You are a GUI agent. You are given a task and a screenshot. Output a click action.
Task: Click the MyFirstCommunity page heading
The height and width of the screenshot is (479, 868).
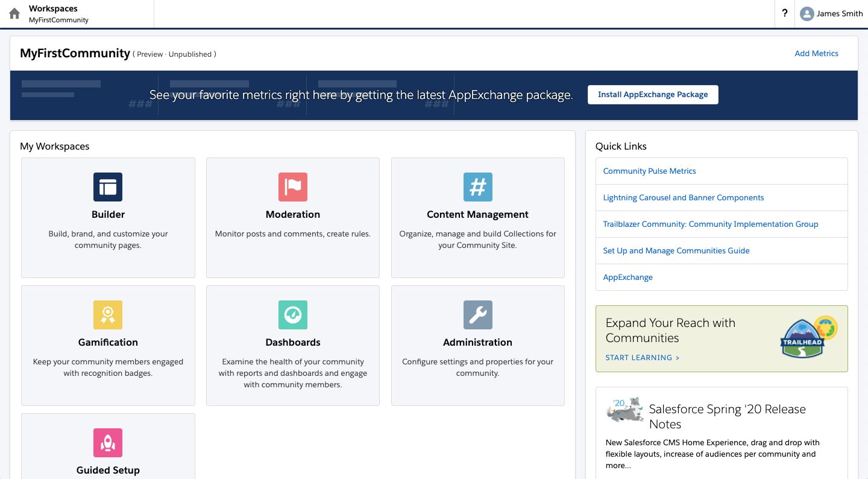pos(75,53)
